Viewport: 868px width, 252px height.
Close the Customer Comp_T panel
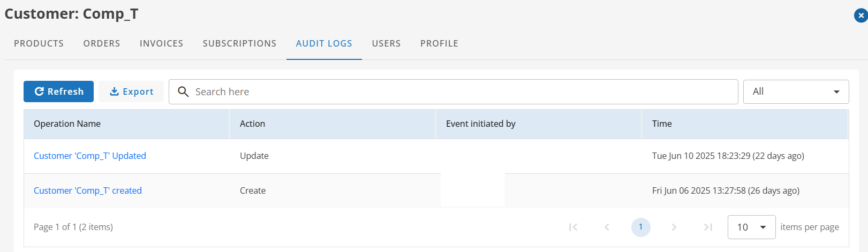(861, 16)
